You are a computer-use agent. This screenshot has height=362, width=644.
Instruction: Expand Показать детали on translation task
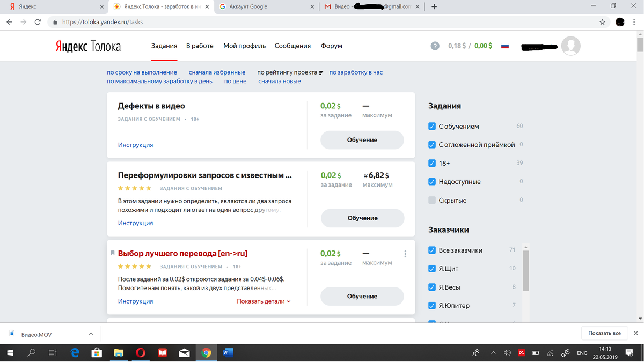tap(264, 301)
